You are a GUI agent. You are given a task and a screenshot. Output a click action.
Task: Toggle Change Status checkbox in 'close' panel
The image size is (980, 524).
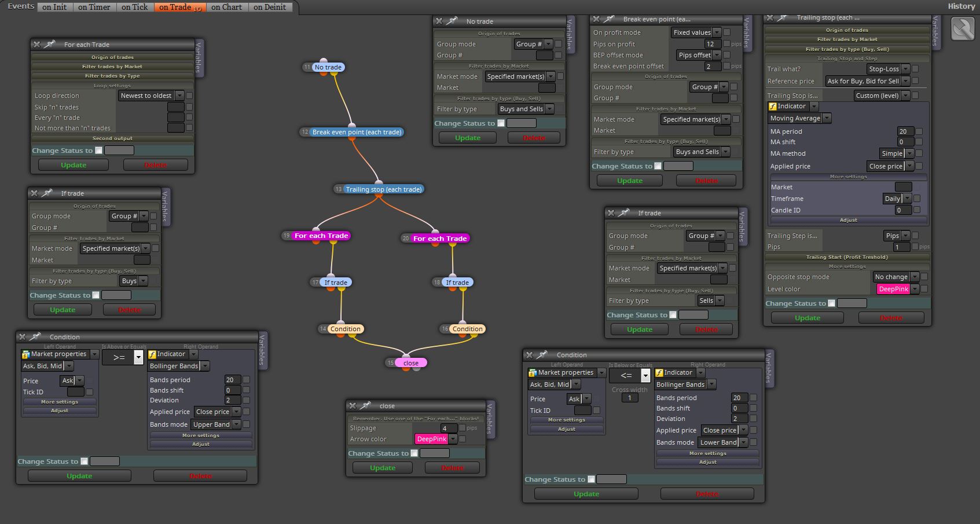414,453
